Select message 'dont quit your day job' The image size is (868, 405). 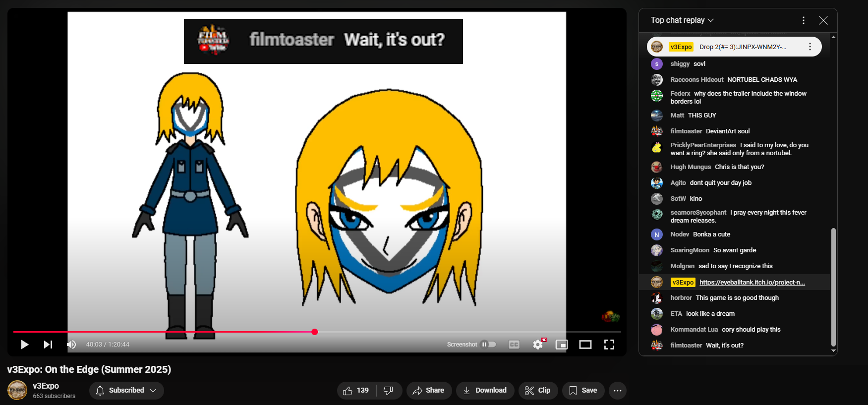(x=721, y=183)
